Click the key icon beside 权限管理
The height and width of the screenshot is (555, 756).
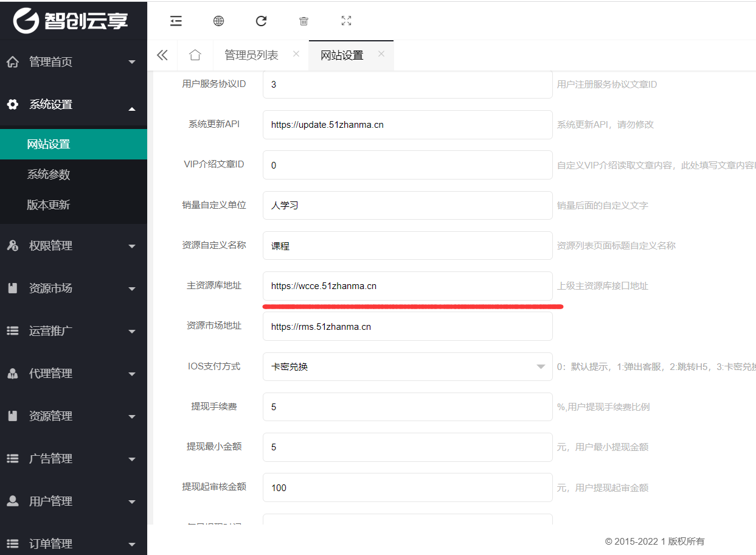pyautogui.click(x=12, y=246)
